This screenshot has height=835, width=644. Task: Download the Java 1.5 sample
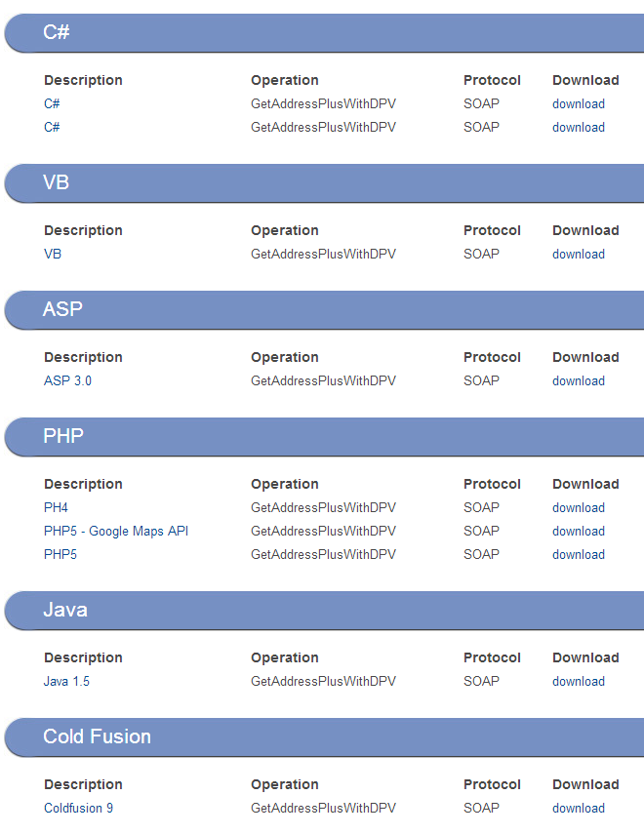click(579, 681)
